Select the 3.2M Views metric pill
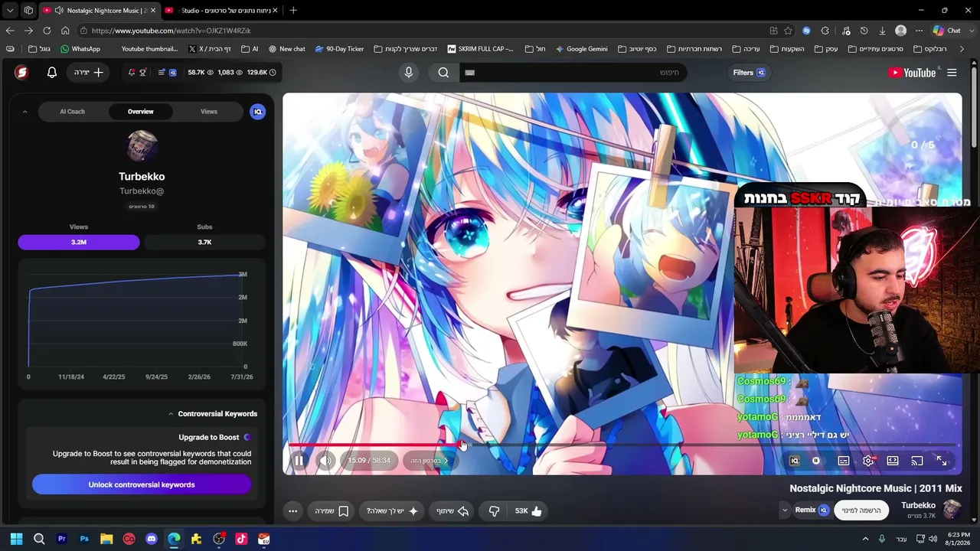 [79, 242]
